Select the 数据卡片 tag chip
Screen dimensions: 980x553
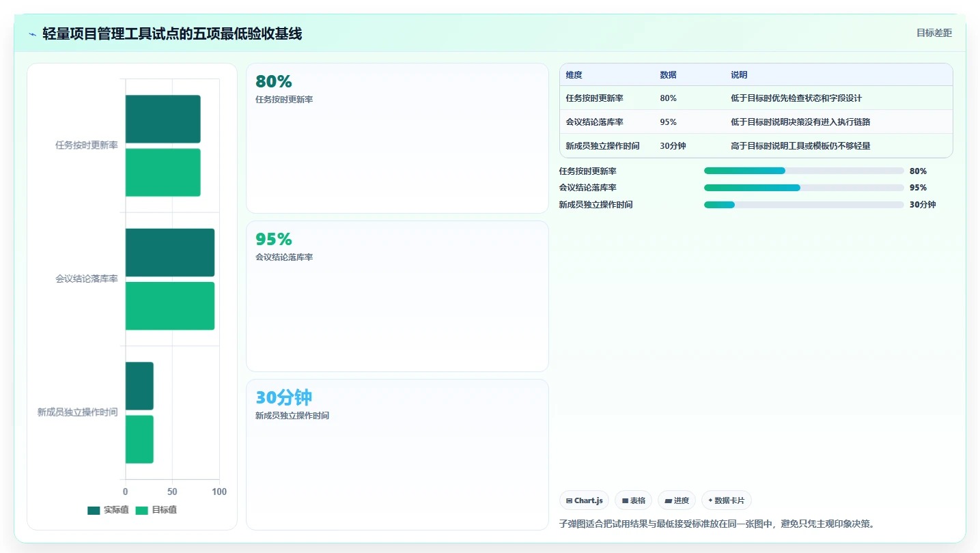point(727,500)
